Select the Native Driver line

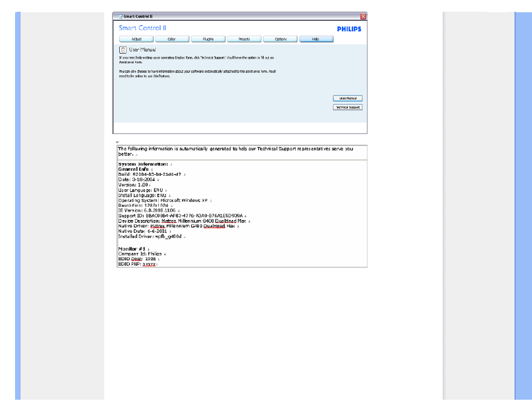pos(176,226)
